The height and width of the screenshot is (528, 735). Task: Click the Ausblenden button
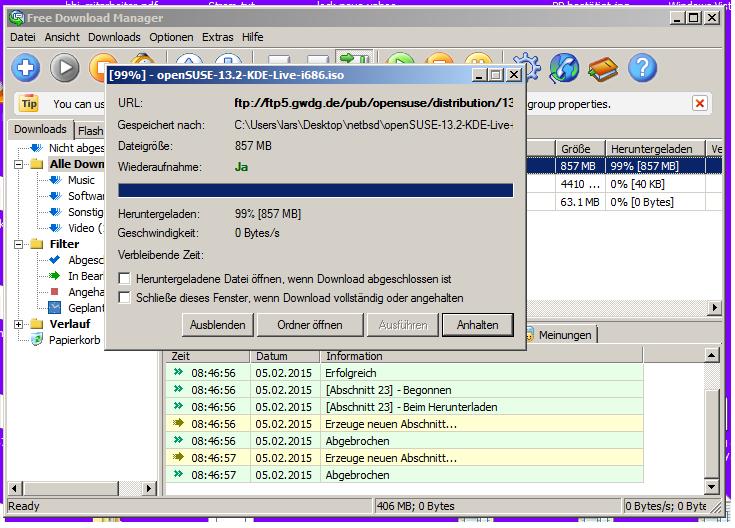(x=218, y=325)
